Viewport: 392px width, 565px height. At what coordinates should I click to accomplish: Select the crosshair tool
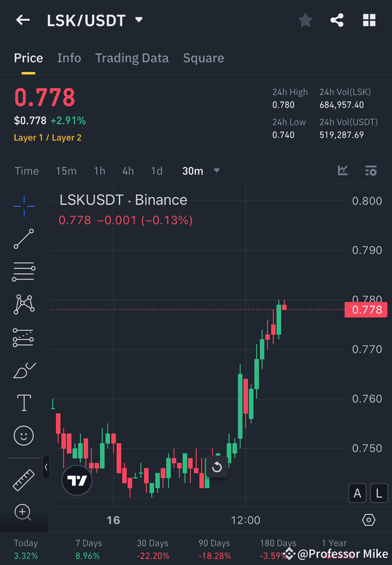(x=24, y=206)
